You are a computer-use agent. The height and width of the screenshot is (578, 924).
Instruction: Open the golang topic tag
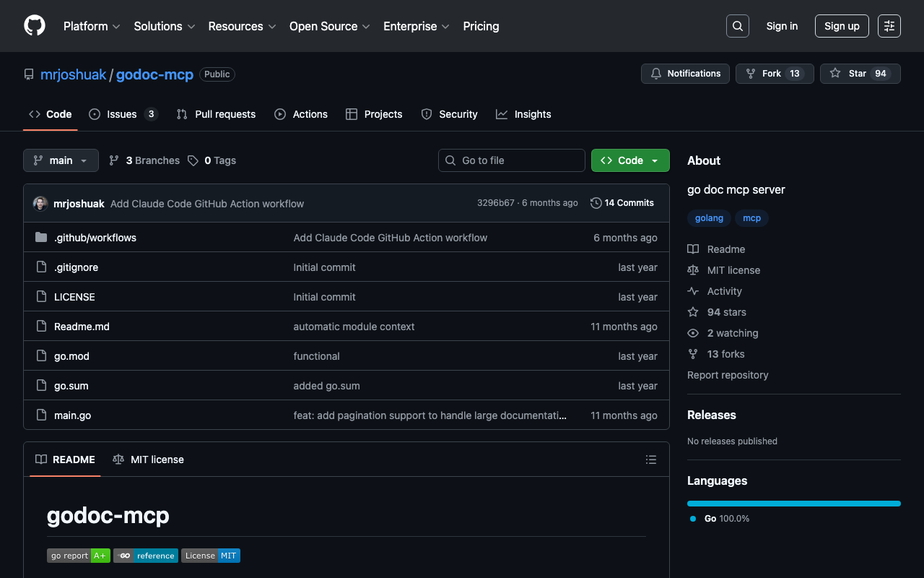tap(709, 218)
